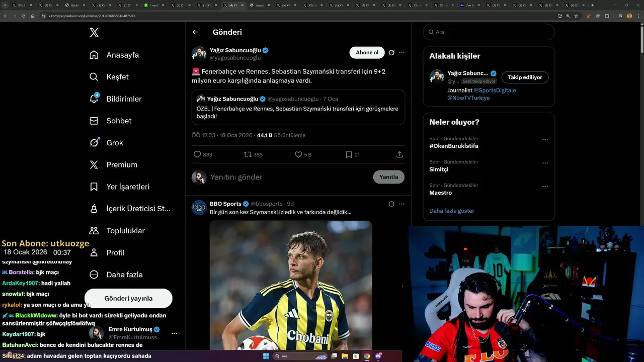Open Yağız Sabuncuoğlu's profile avatar in post

[x=199, y=54]
